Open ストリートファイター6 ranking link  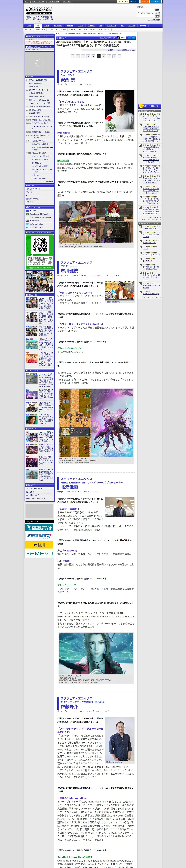pos(151,255)
